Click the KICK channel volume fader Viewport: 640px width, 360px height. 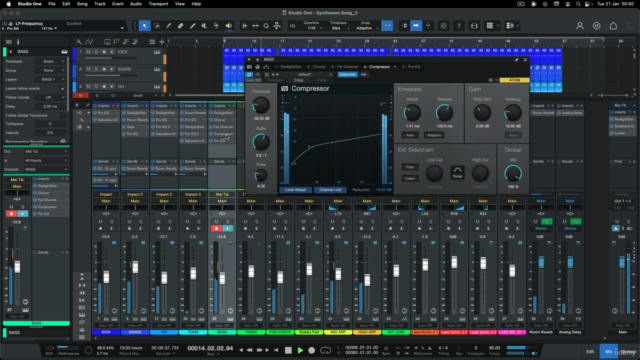tap(106, 277)
